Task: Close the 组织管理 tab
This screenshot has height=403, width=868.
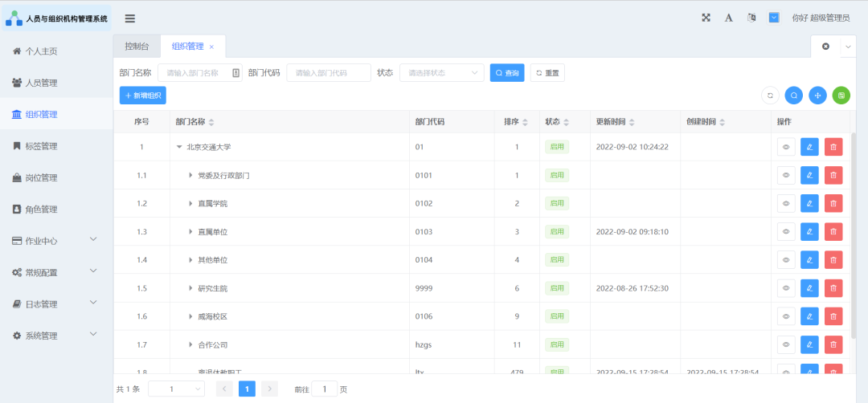Action: [211, 47]
